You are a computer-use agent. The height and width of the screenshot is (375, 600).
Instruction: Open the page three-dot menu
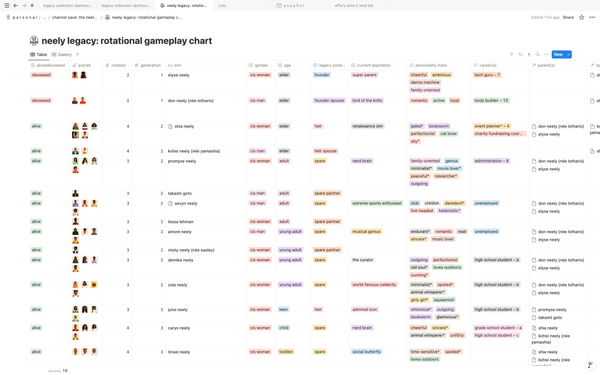pos(592,17)
